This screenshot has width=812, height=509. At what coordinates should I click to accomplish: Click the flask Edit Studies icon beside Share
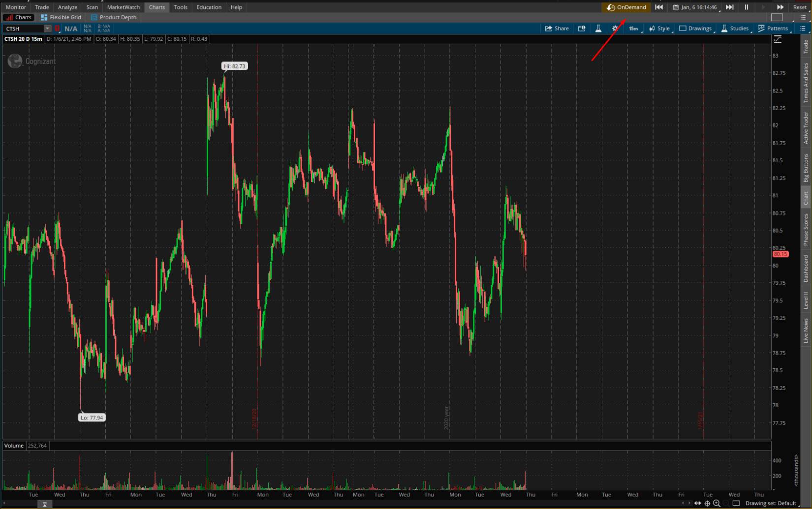coord(598,29)
